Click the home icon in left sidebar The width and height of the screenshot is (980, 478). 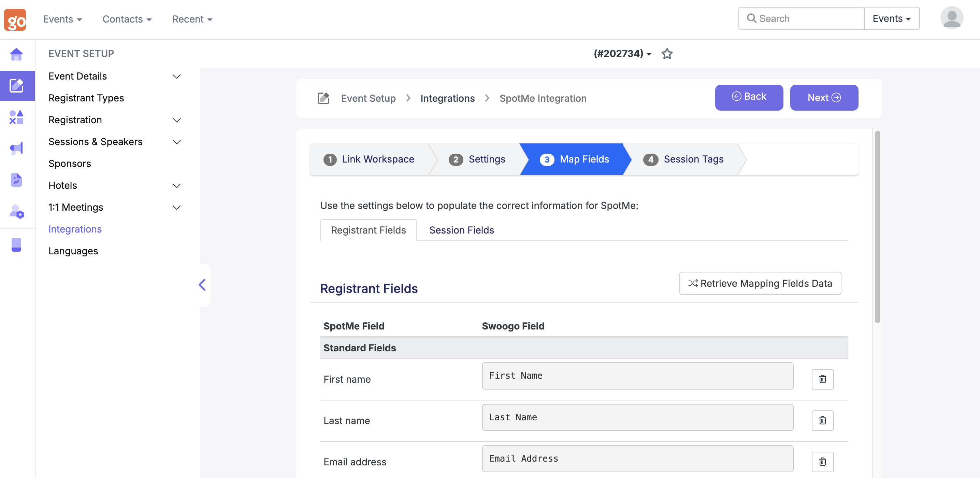tap(16, 54)
